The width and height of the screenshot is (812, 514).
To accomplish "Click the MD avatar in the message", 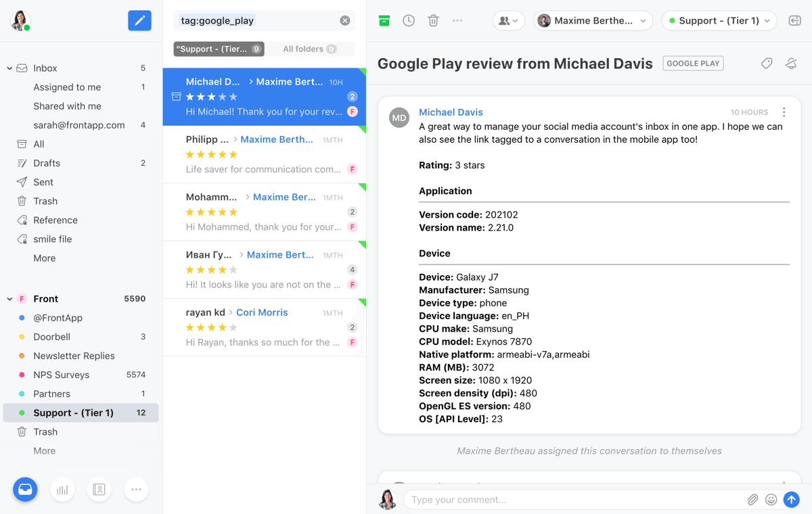I will point(399,118).
